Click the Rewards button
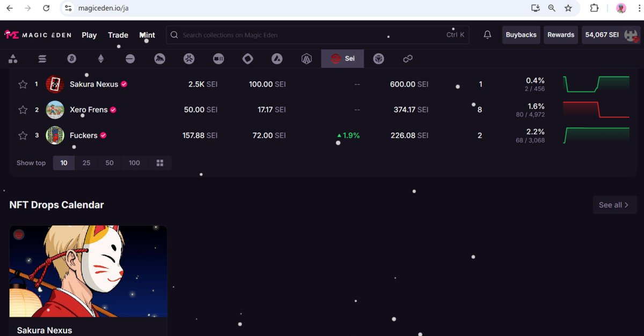The image size is (644, 336). coord(561,35)
